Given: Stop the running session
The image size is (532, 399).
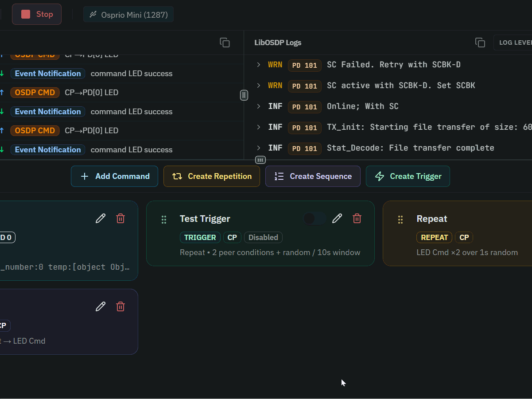Looking at the screenshot, I should (x=37, y=14).
